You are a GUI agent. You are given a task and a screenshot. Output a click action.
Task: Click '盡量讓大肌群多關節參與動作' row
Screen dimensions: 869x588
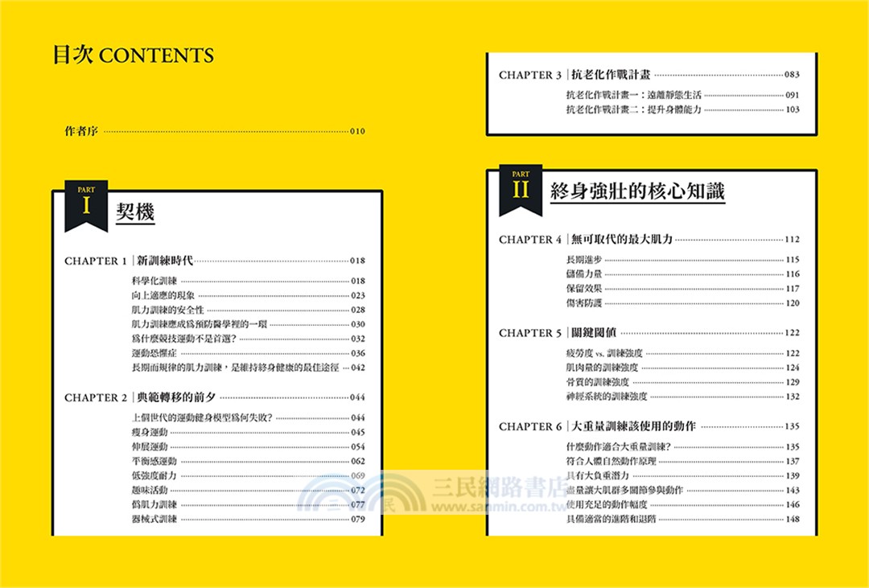(x=683, y=490)
